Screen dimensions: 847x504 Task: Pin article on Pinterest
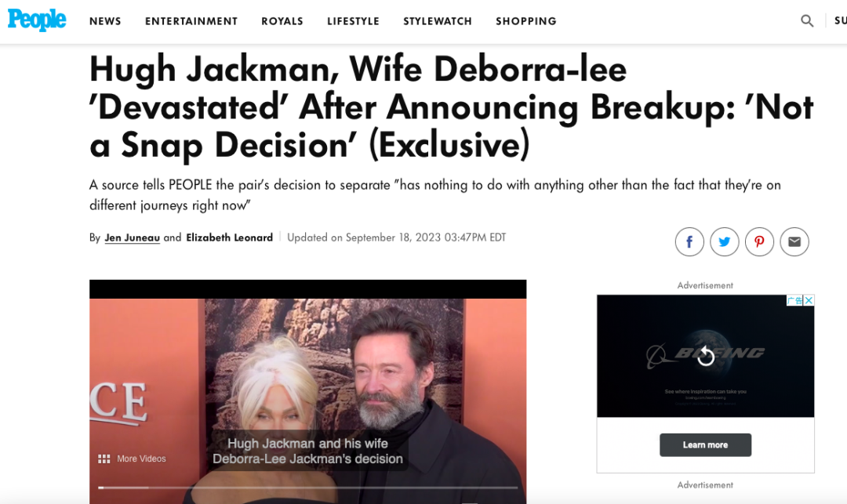tap(759, 241)
